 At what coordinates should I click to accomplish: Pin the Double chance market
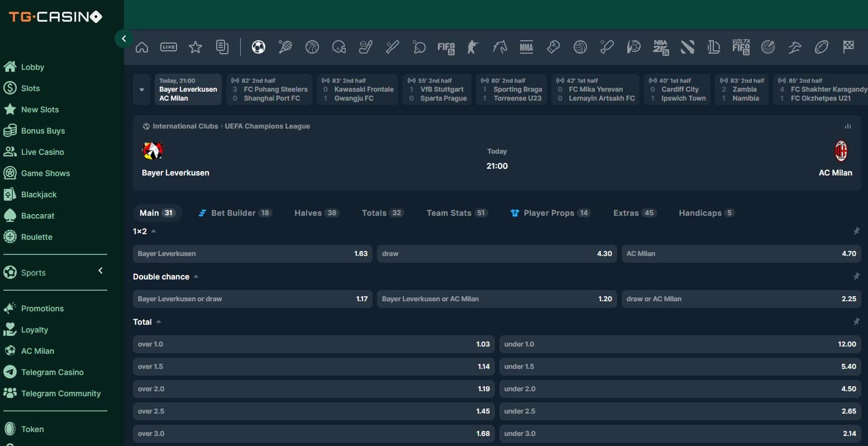[x=856, y=276]
